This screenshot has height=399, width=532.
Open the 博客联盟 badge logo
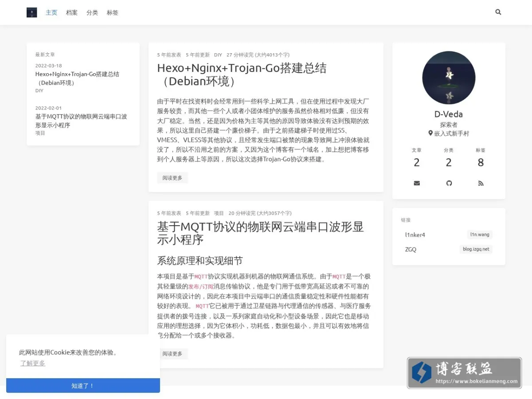(464, 373)
